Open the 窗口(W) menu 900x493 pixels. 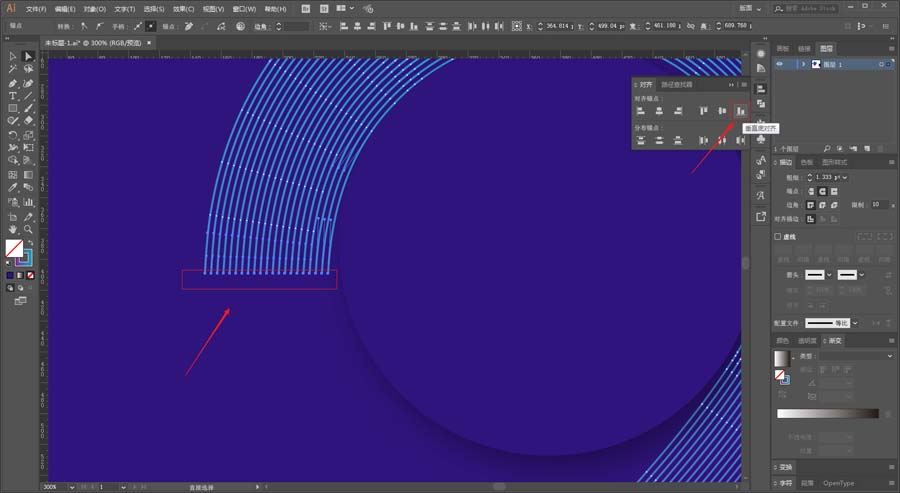[244, 9]
